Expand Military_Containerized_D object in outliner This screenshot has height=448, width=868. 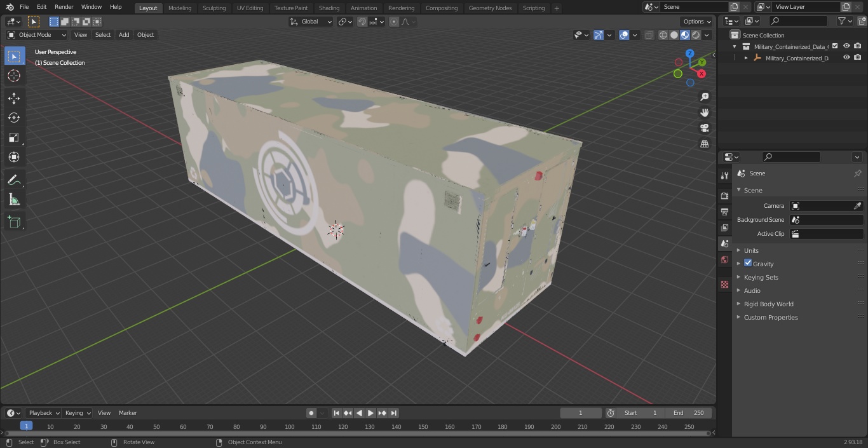pyautogui.click(x=746, y=58)
